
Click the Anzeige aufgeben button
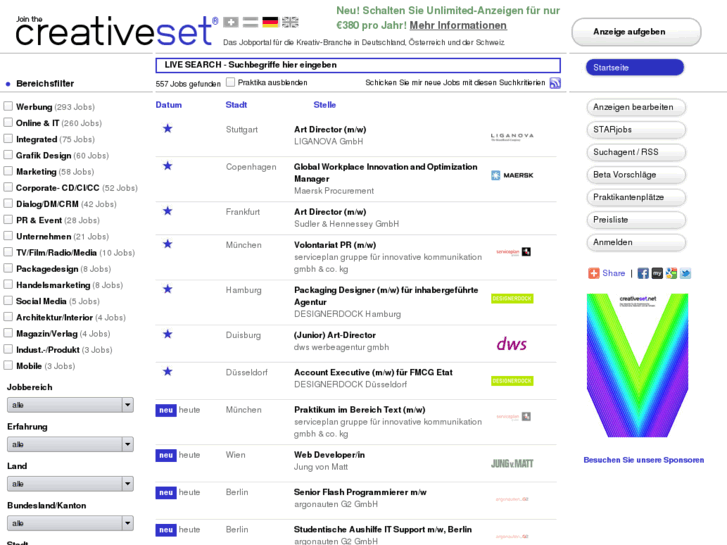click(x=636, y=32)
